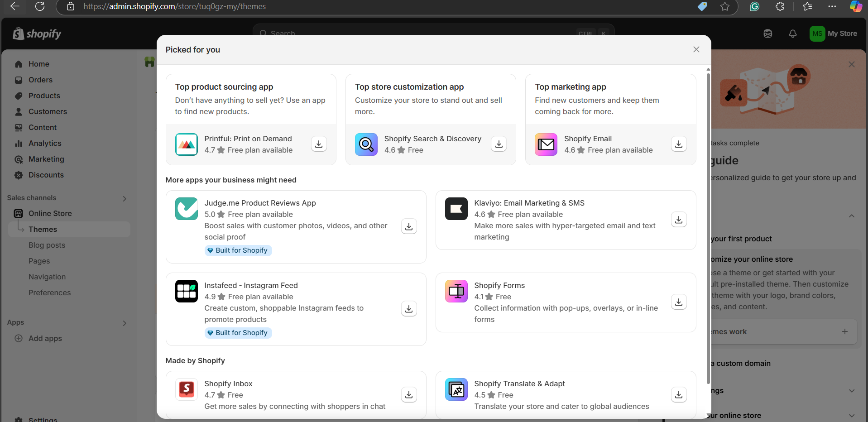Install Shopify Search & Discovery app
Screen dimensions: 868x422
point(499,144)
